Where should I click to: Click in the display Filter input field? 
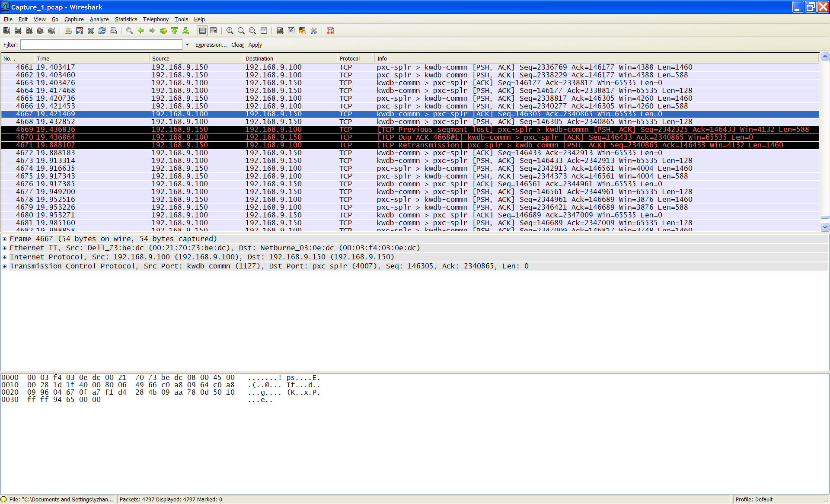click(x=101, y=45)
